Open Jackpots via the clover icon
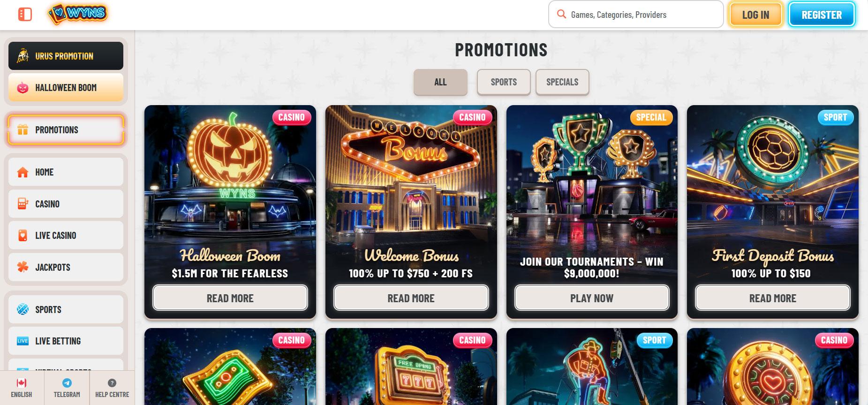 tap(23, 267)
